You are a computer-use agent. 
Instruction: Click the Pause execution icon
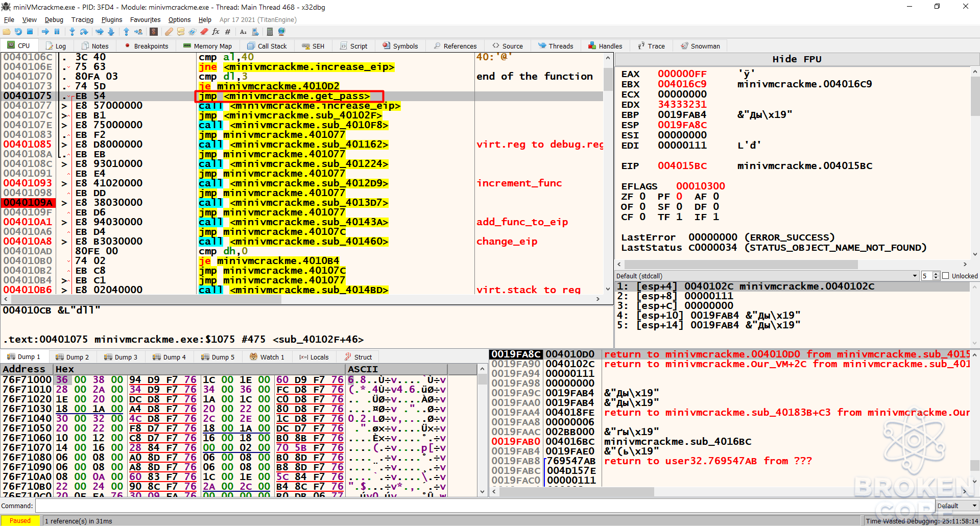point(57,32)
